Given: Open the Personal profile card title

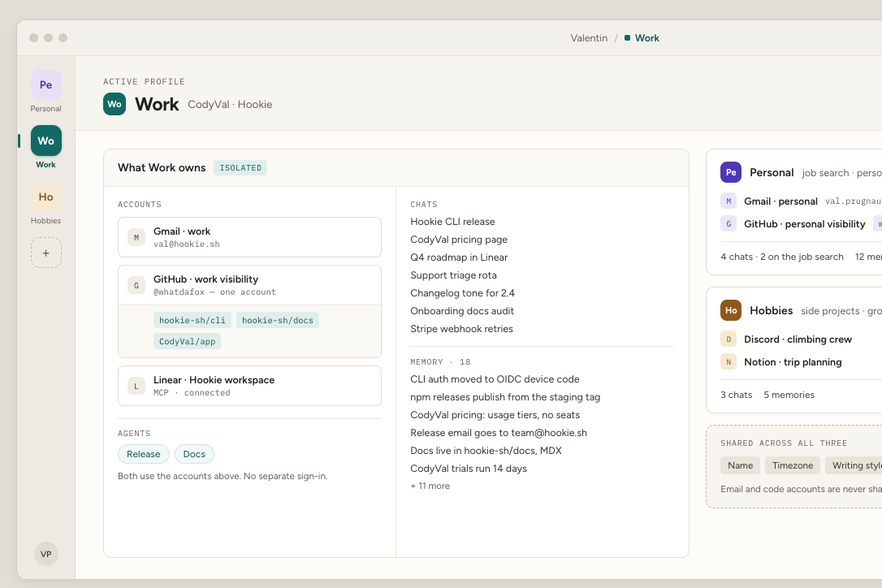Looking at the screenshot, I should pyautogui.click(x=772, y=172).
